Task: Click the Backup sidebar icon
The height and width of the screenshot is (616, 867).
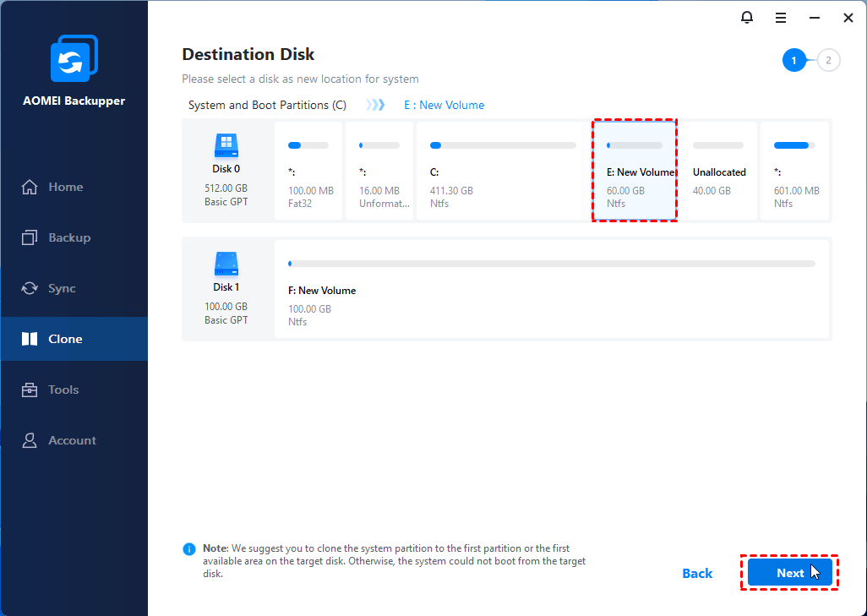Action: [30, 237]
